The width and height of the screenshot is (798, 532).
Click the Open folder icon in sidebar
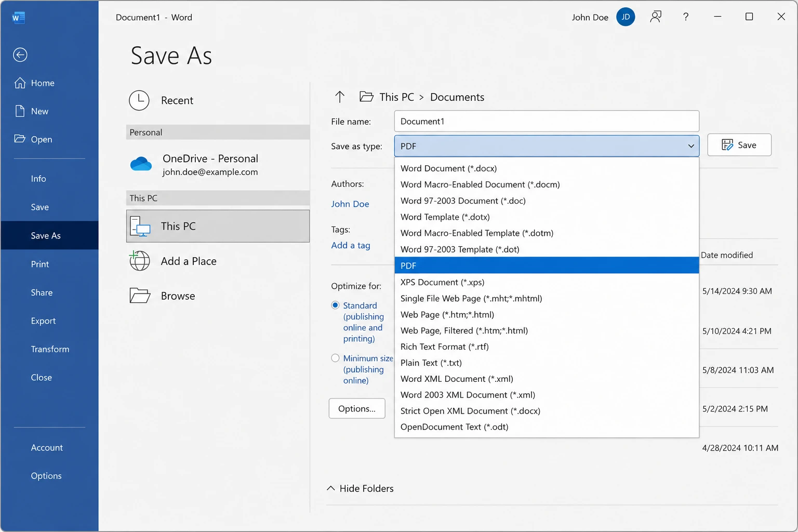20,139
